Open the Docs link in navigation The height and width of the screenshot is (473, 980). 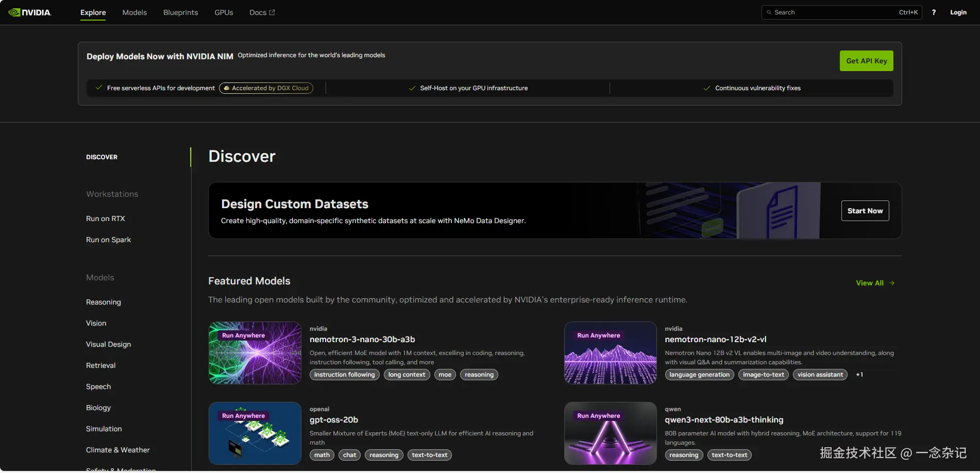(262, 12)
